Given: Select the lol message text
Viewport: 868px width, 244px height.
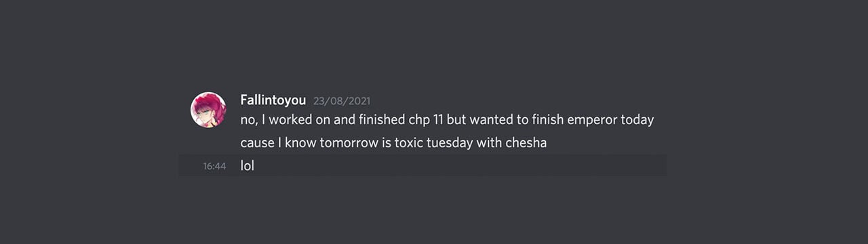Looking at the screenshot, I should click(x=248, y=165).
